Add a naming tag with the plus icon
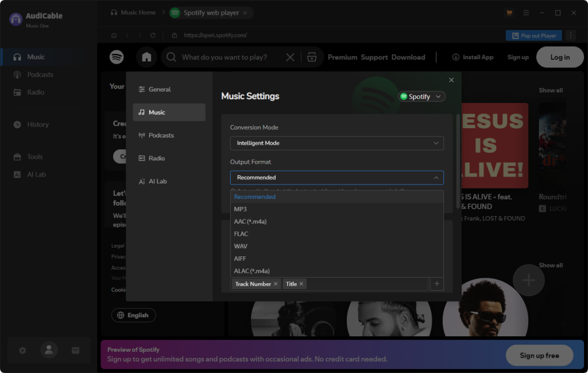Viewport: 588px width, 373px height. (436, 284)
